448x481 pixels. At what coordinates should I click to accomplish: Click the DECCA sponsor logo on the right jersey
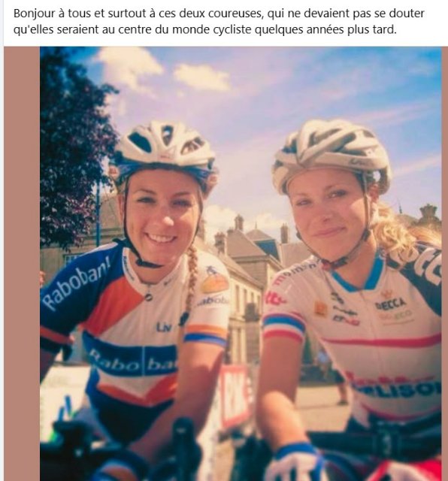390,304
